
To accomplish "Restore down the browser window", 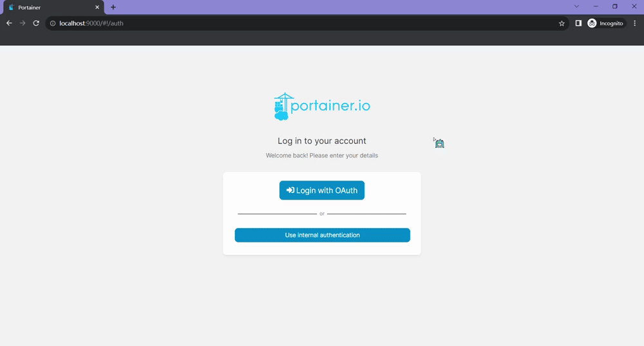I will [x=614, y=7].
